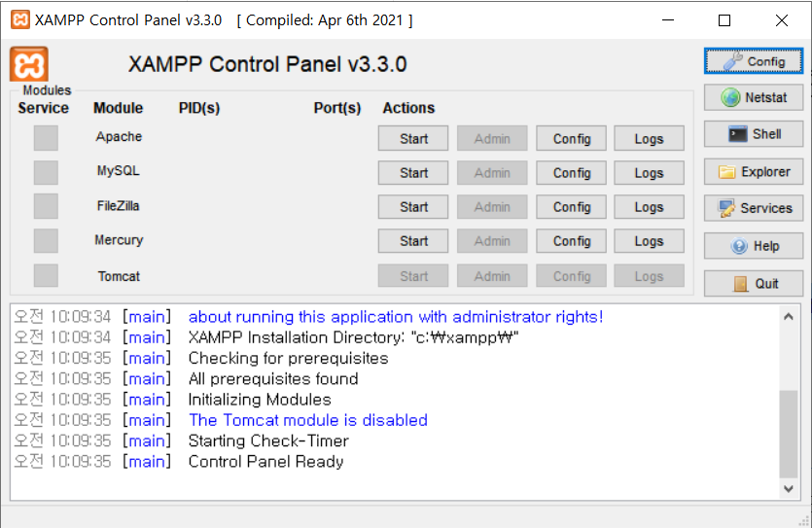Toggle the MySQL service checkbox
This screenshot has width=812, height=528.
pos(46,172)
